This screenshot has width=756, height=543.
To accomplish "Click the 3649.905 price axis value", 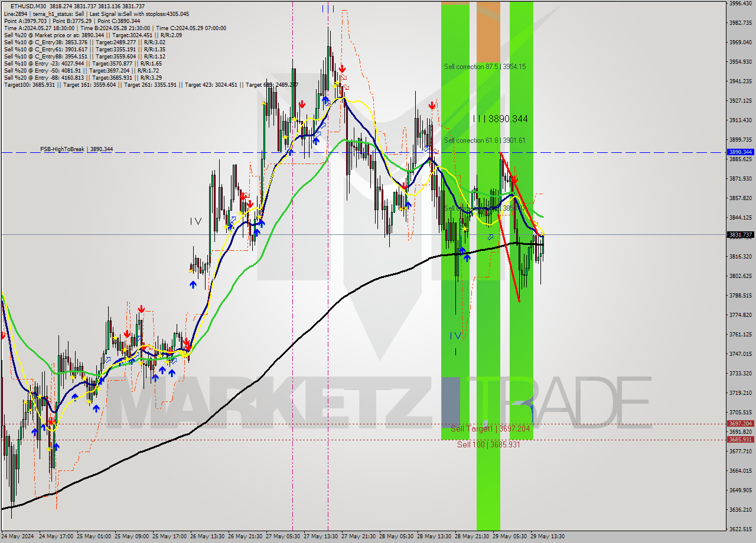I will pyautogui.click(x=741, y=490).
